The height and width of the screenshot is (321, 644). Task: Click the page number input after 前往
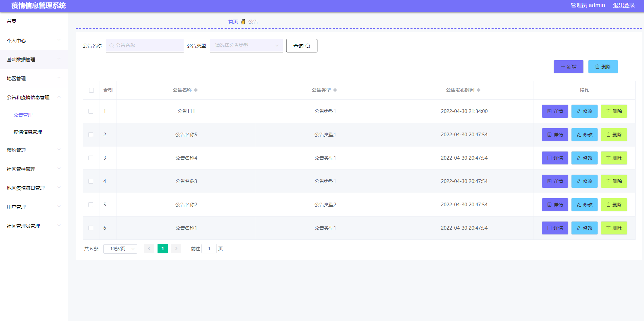tap(209, 249)
